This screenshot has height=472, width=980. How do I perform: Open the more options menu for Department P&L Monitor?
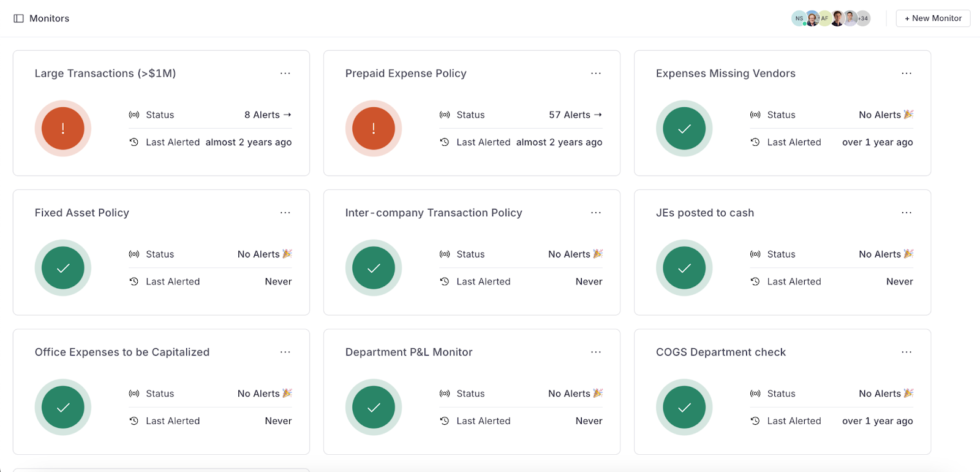[x=596, y=352]
